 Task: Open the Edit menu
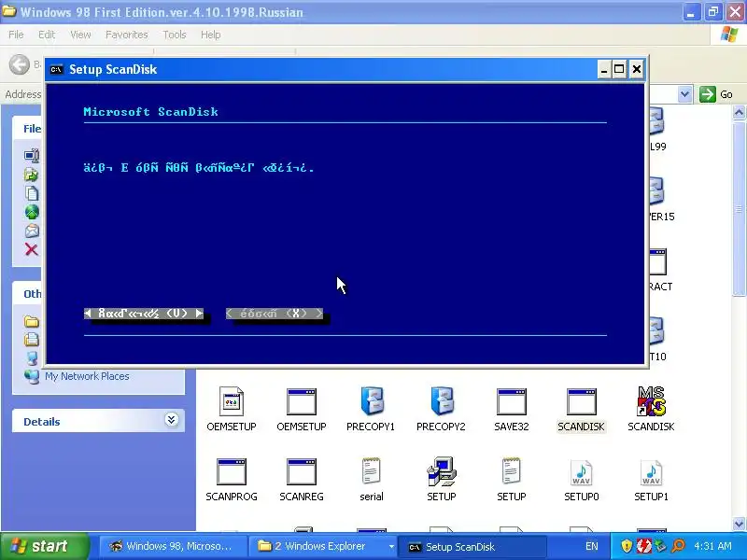47,35
